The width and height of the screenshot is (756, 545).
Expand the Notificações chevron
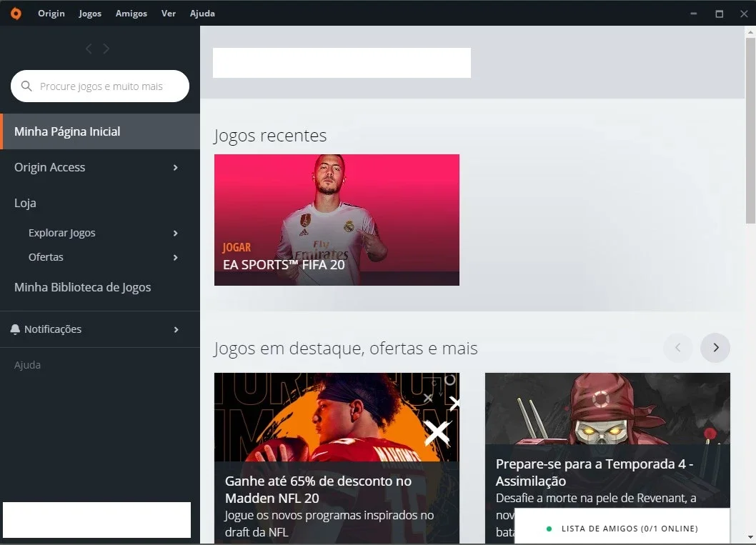pyautogui.click(x=176, y=329)
